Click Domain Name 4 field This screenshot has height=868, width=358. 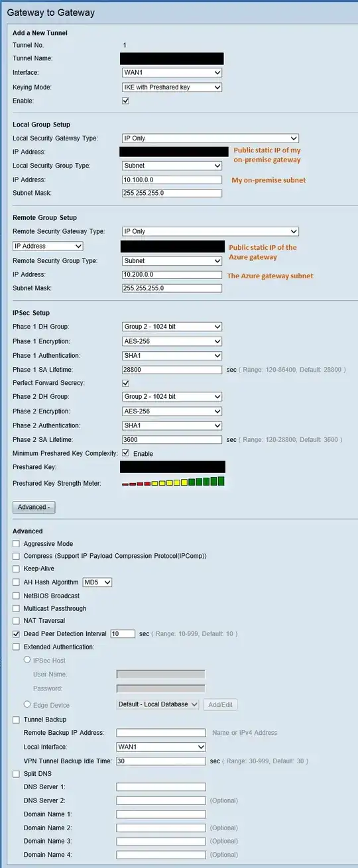(160, 855)
